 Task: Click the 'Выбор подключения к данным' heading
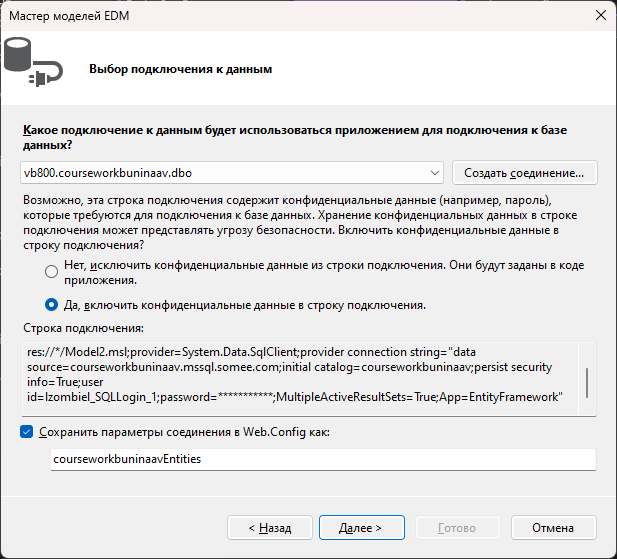[181, 69]
